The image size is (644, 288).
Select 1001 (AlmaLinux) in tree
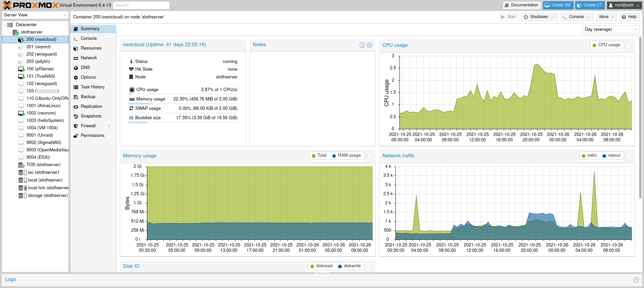[x=35, y=106]
